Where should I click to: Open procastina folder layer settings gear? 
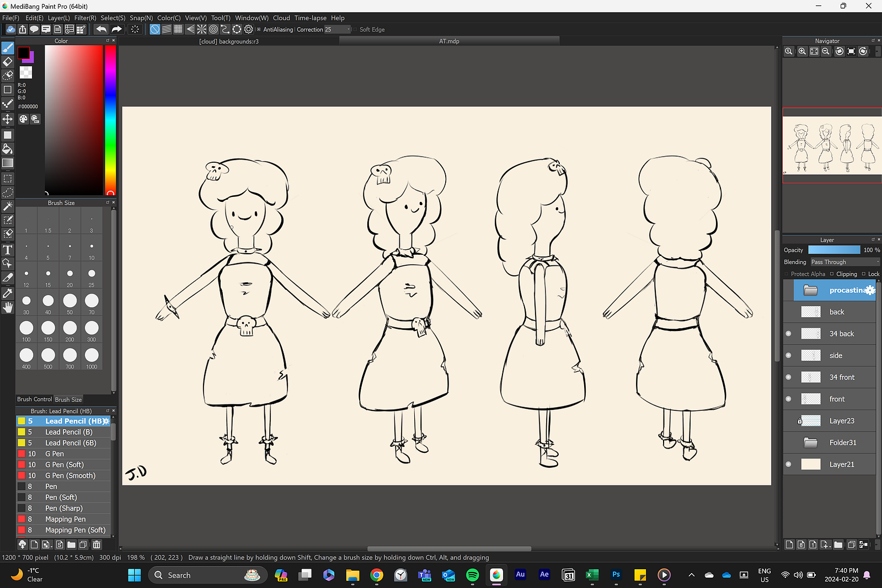pos(870,290)
